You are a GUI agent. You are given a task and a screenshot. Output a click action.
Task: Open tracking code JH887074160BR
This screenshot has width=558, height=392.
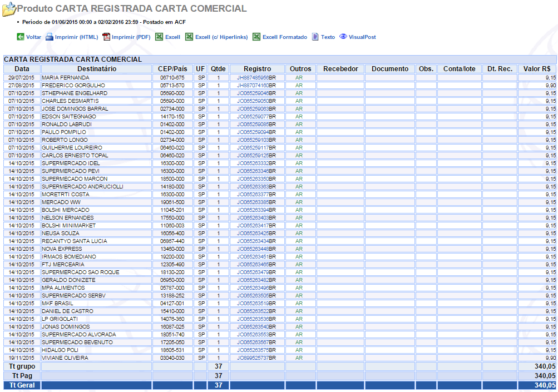[x=253, y=85]
